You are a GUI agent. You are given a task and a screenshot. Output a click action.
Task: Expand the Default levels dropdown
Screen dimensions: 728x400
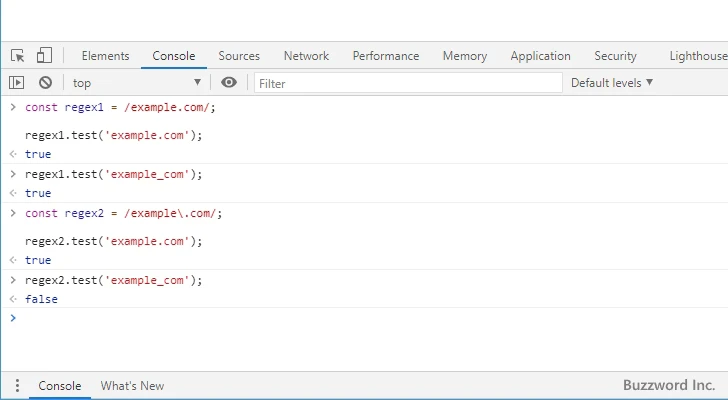point(611,83)
